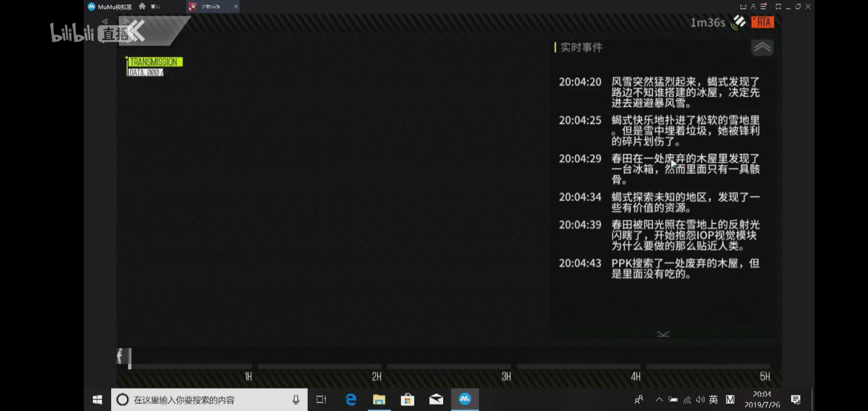Select the 20:04:34 event entry

(659, 202)
